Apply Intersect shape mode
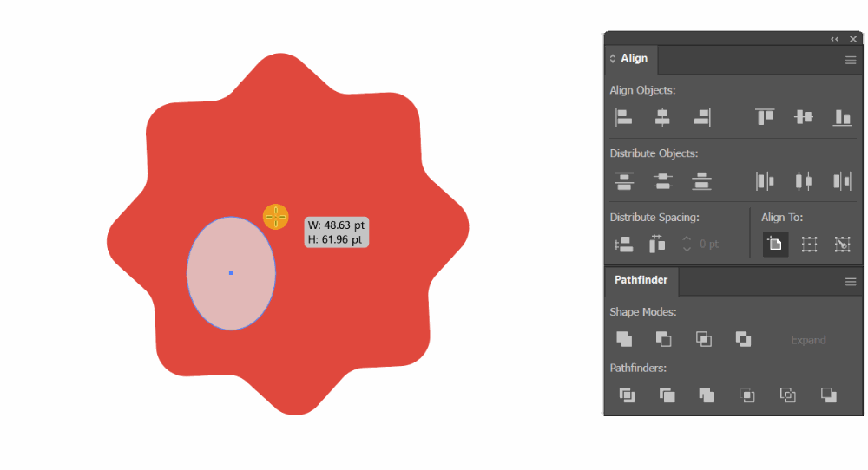The width and height of the screenshot is (868, 470). 704,339
